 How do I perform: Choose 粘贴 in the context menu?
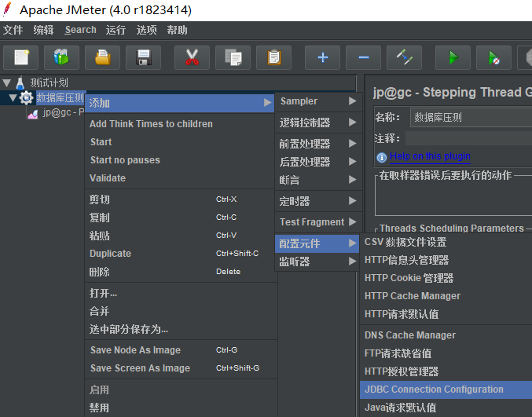179,236
